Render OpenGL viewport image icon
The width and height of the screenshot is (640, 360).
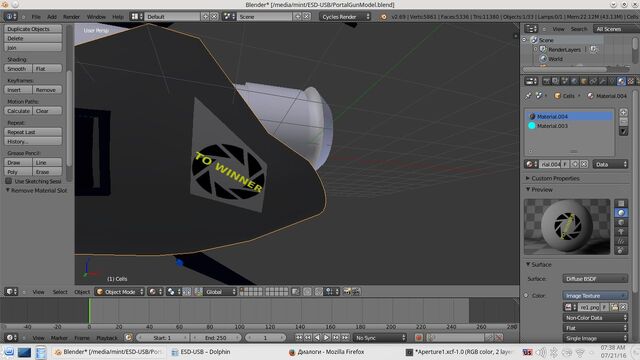pos(347,292)
